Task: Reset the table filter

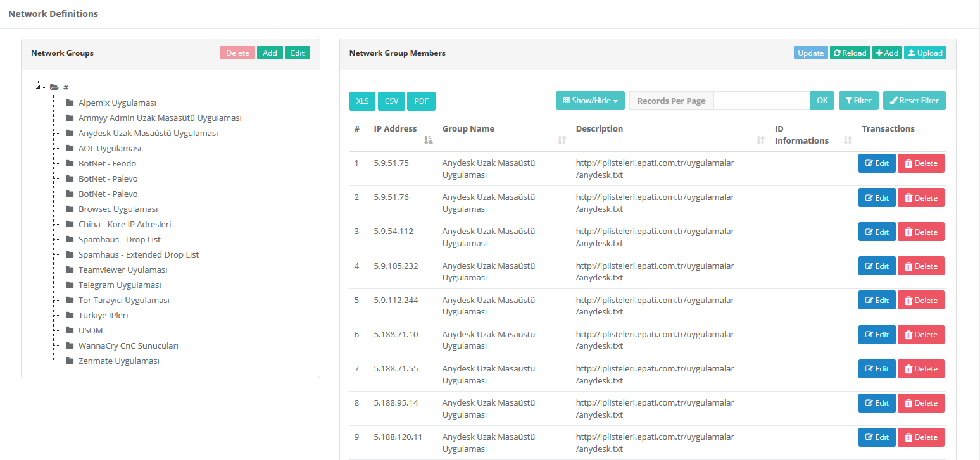Action: (x=914, y=101)
